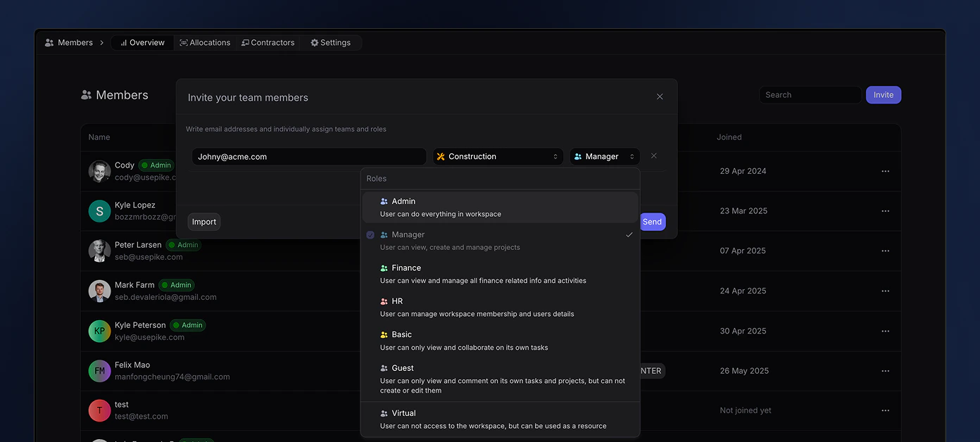Click the 29 Apr 2024 joined date

[743, 171]
